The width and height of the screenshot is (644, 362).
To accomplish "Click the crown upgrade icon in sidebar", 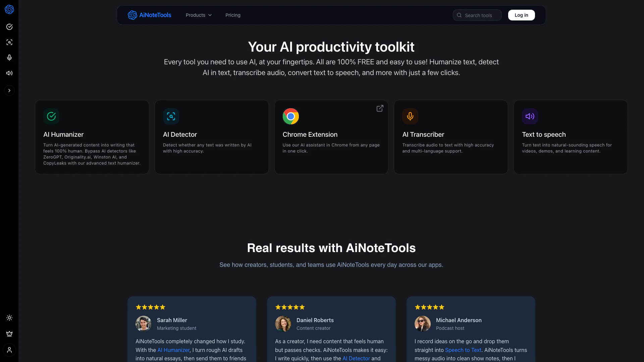I will [x=9, y=334].
